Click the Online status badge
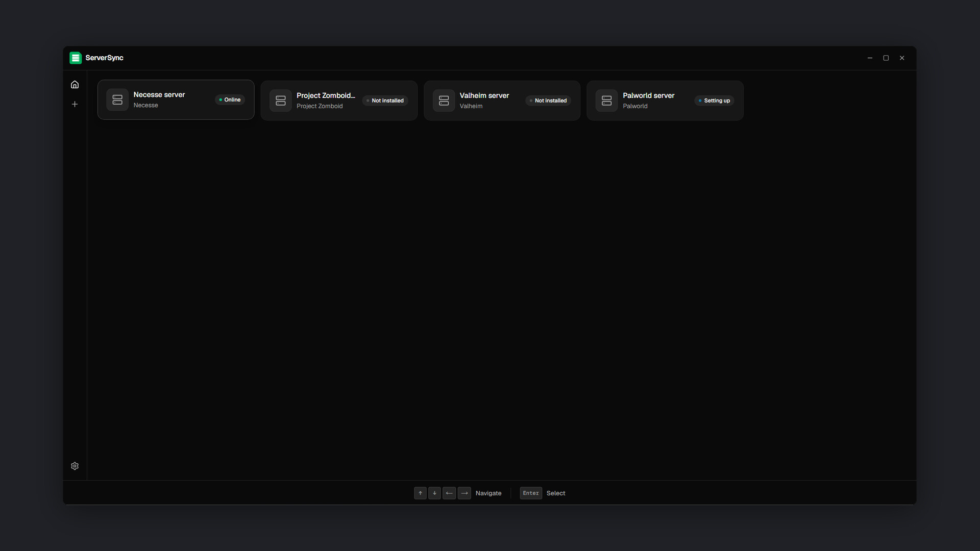This screenshot has width=980, height=551. point(230,100)
